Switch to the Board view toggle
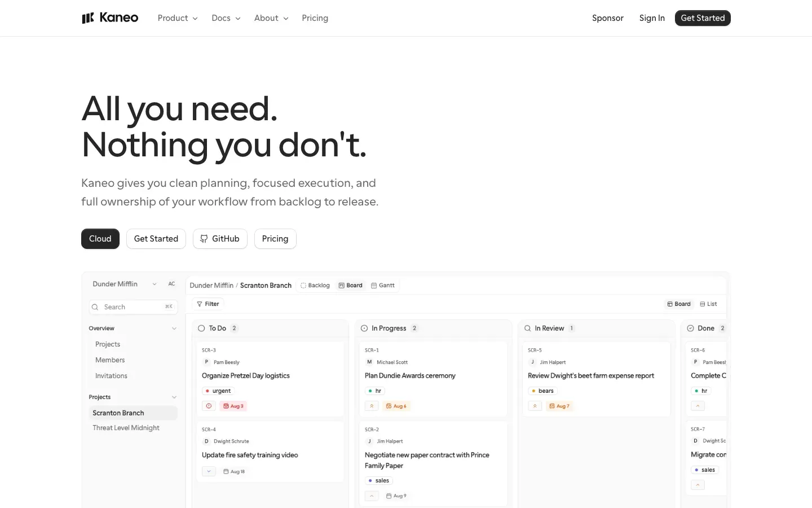 pyautogui.click(x=679, y=304)
